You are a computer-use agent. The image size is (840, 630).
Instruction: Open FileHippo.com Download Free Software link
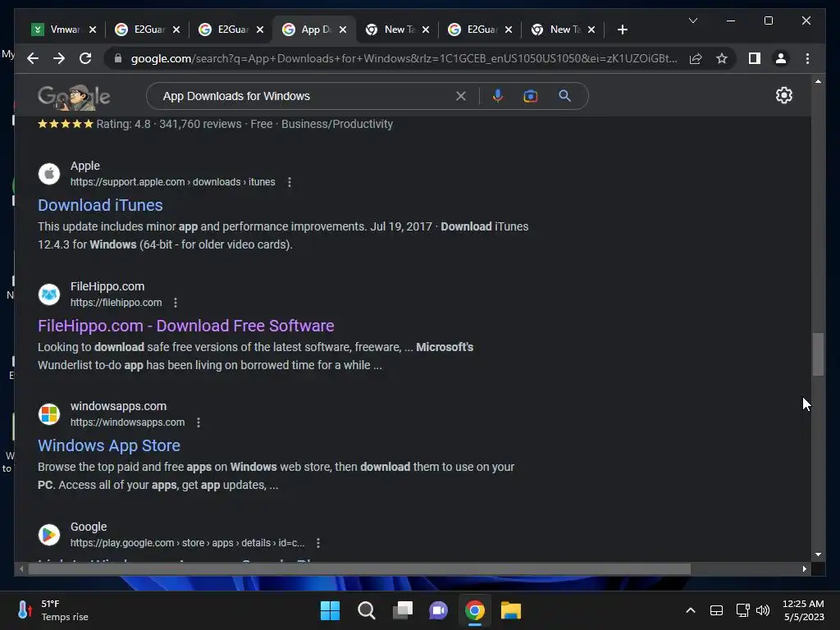click(186, 326)
